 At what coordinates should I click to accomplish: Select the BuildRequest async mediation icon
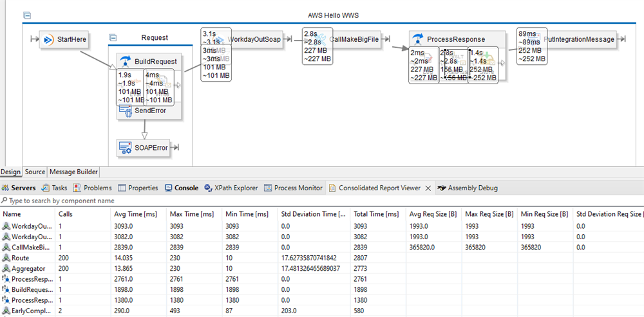(x=126, y=62)
